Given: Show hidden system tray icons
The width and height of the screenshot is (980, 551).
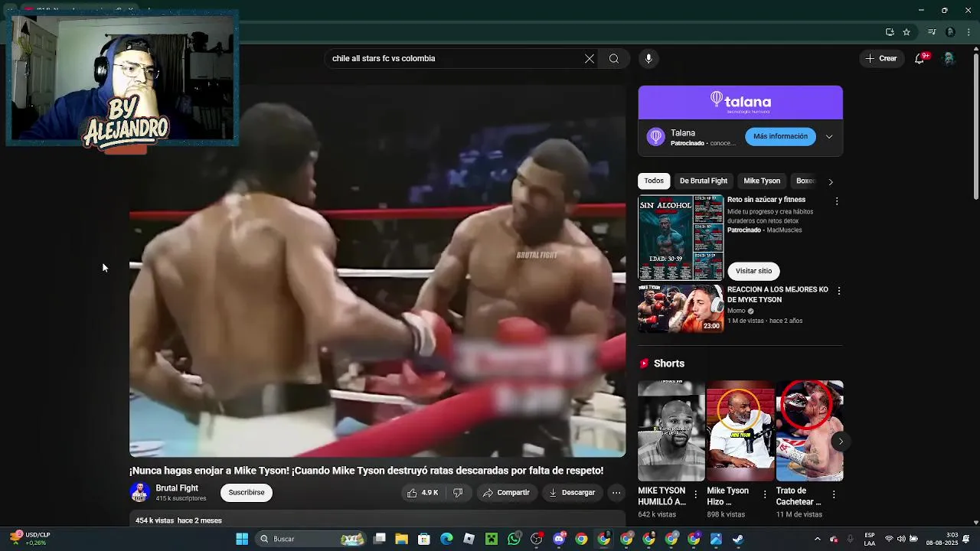Looking at the screenshot, I should [x=817, y=539].
